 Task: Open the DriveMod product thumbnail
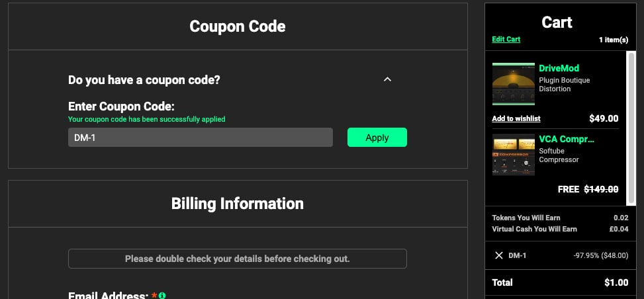tap(514, 84)
